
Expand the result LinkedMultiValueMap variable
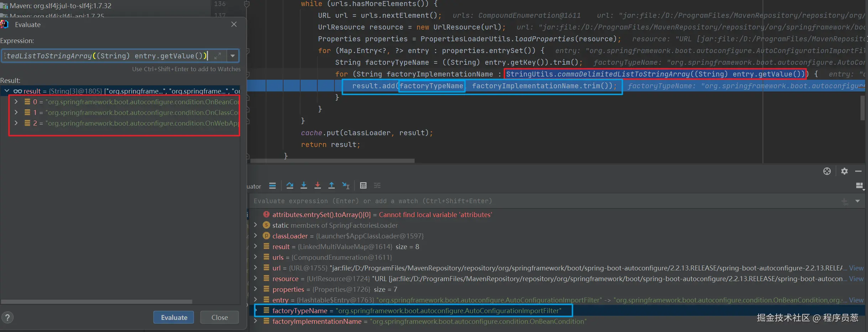tap(255, 246)
